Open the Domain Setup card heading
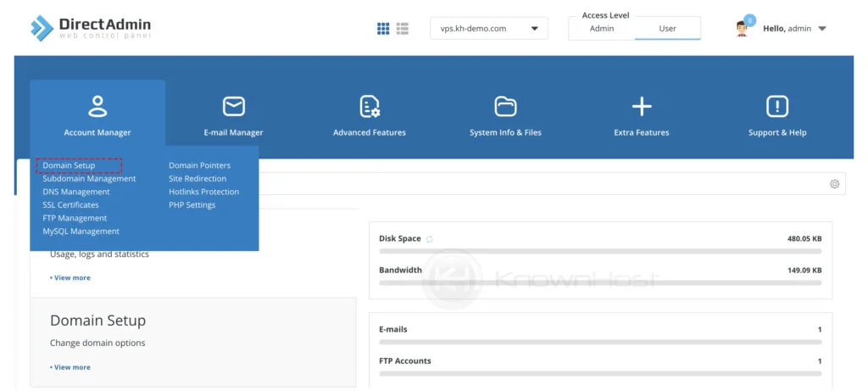Viewport: 868px width, 391px height. point(98,321)
